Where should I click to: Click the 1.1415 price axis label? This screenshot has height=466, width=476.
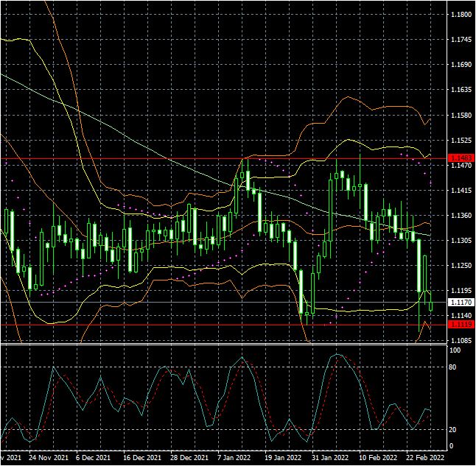(461, 191)
